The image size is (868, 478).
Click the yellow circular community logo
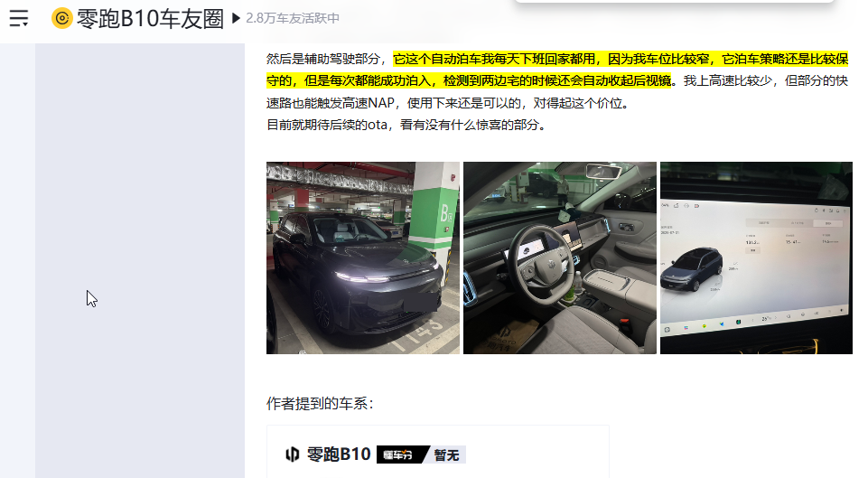point(62,18)
